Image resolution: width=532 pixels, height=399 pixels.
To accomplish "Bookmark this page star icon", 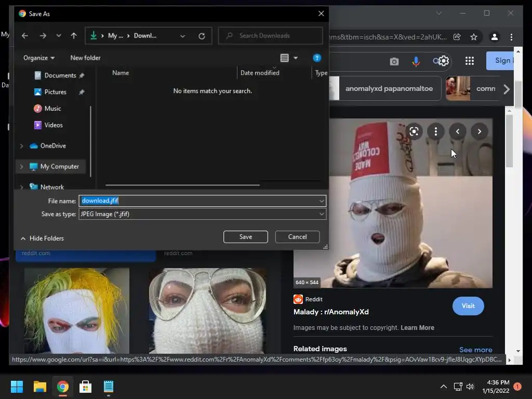I will point(474,37).
